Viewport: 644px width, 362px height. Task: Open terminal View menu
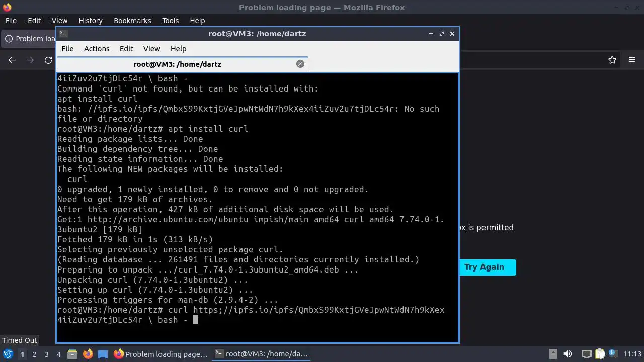pos(151,49)
